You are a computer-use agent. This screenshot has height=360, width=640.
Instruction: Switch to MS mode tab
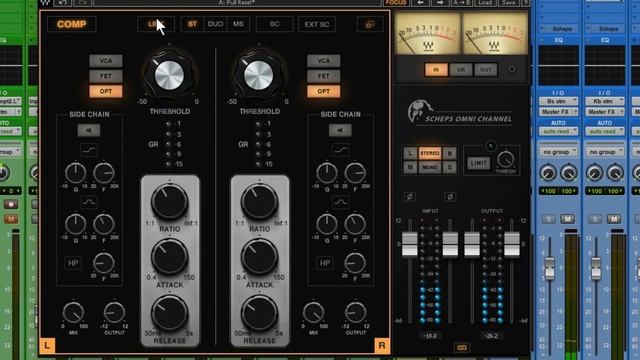[x=238, y=24]
